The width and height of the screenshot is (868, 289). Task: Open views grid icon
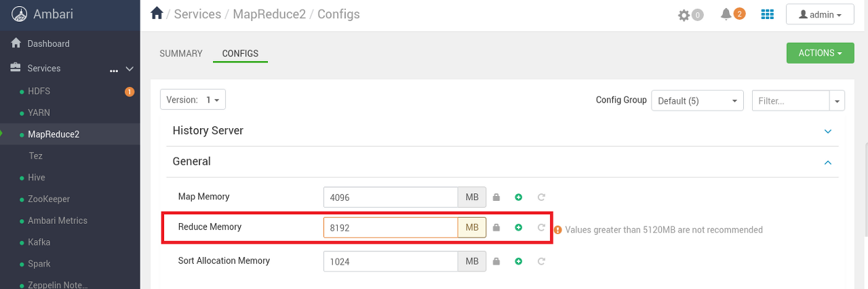768,14
